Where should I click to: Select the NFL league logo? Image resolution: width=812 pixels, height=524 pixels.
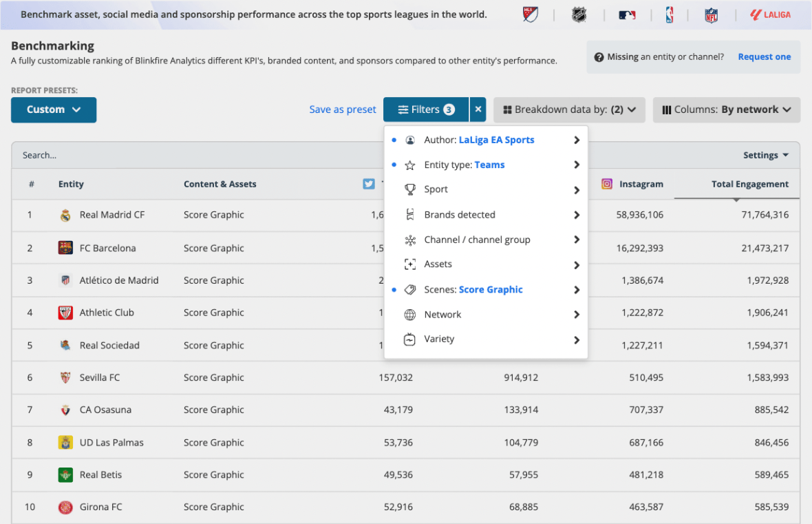[x=711, y=14]
